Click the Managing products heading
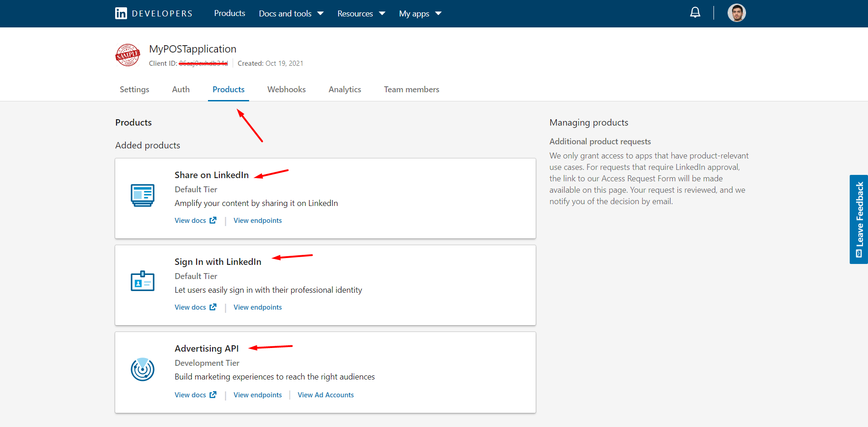Image resolution: width=868 pixels, height=427 pixels. pyautogui.click(x=589, y=122)
